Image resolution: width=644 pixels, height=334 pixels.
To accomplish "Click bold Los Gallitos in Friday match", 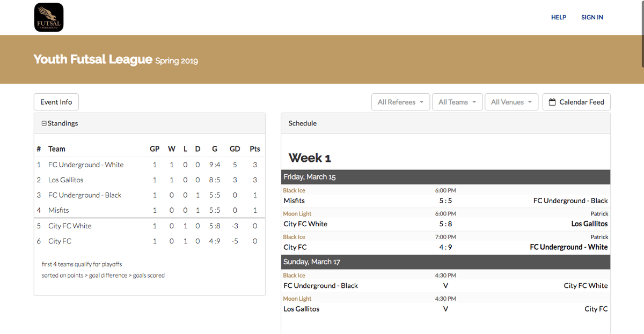I will (589, 224).
